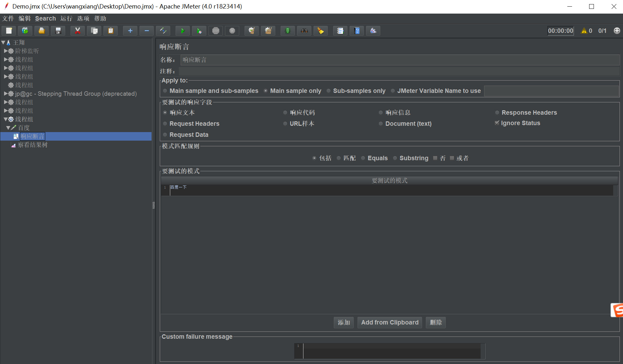Collapse the 百度 sampler node
Screen dimensions: 623x364
pos(8,128)
